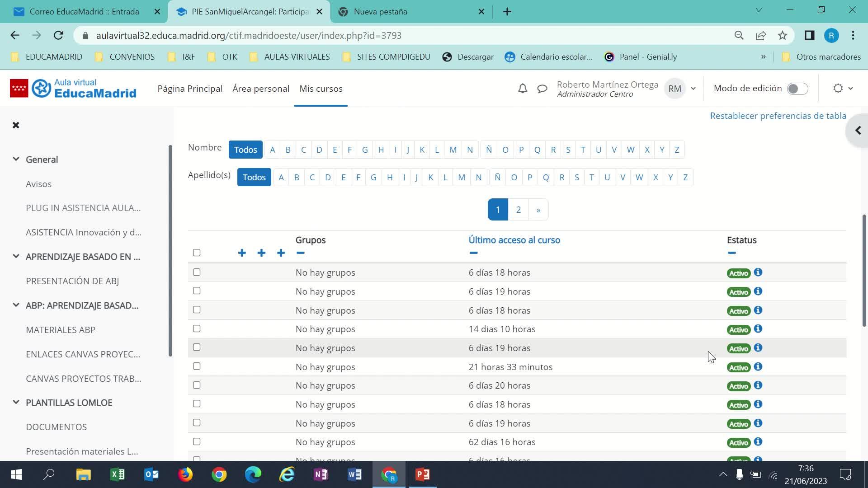Expand first hidden column with plus icon
This screenshot has height=488, width=868.
tap(242, 253)
